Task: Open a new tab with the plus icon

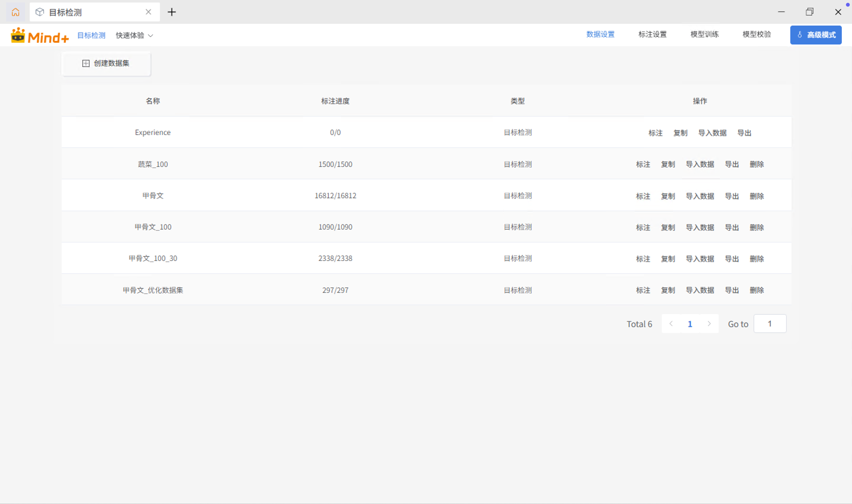Action: [x=172, y=12]
